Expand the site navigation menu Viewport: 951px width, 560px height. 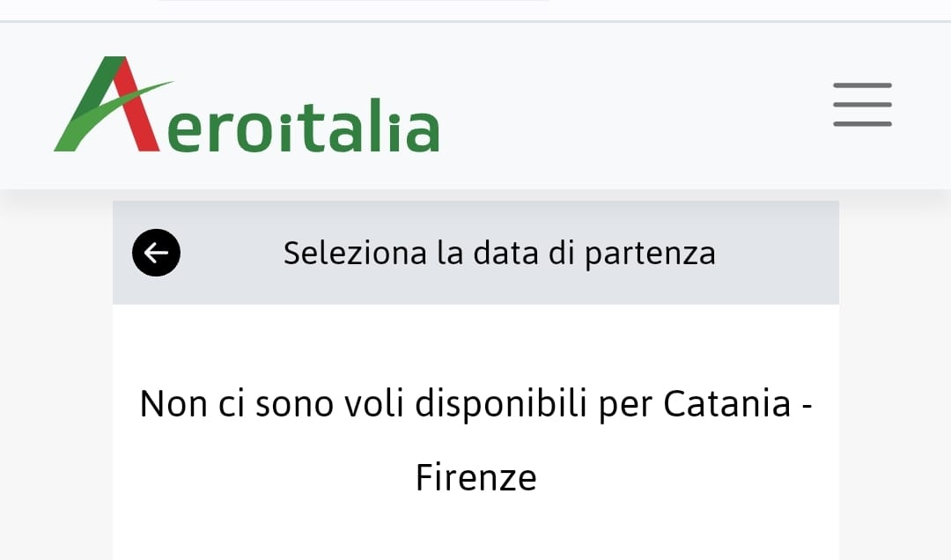coord(862,105)
